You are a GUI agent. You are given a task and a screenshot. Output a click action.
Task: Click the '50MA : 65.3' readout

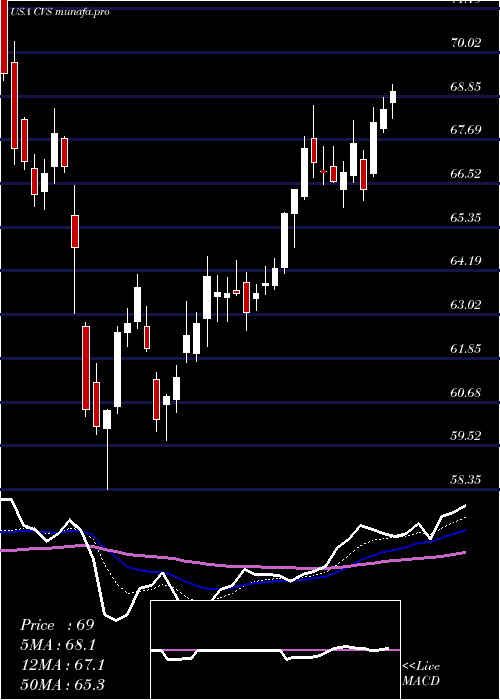[x=63, y=685]
